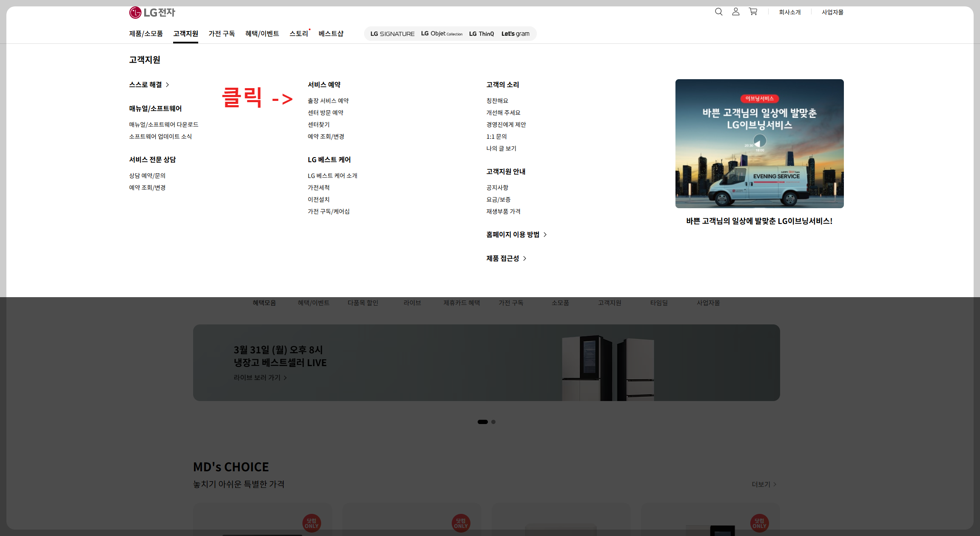This screenshot has width=980, height=536.
Task: Click the LG 베스트 케어 heading
Action: point(329,160)
